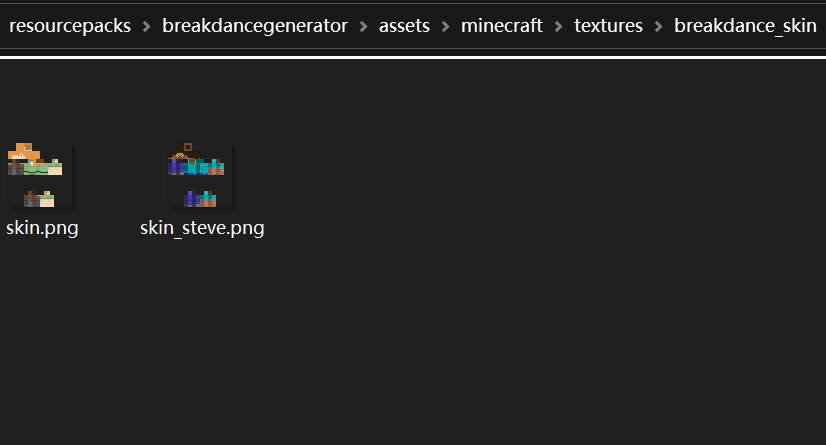Screen dimensions: 826x445
Task: Expand the chevron after resourcepacks
Action: [x=146, y=26]
